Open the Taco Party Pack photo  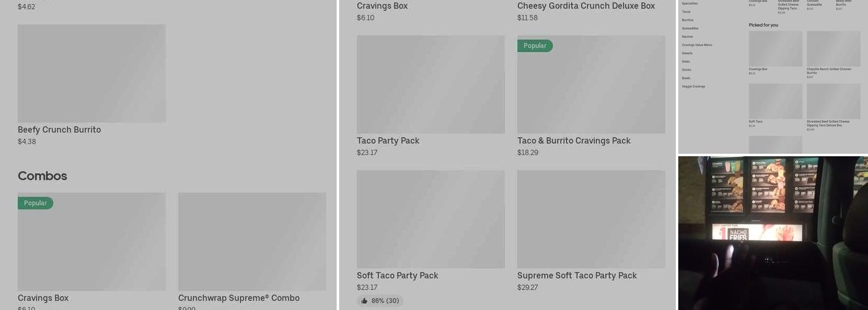[x=430, y=84]
